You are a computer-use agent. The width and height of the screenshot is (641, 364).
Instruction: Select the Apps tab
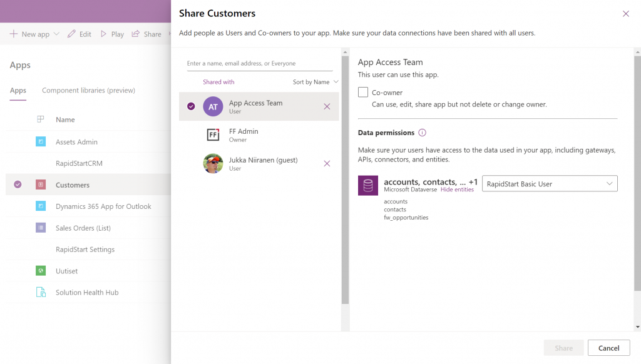pyautogui.click(x=18, y=90)
